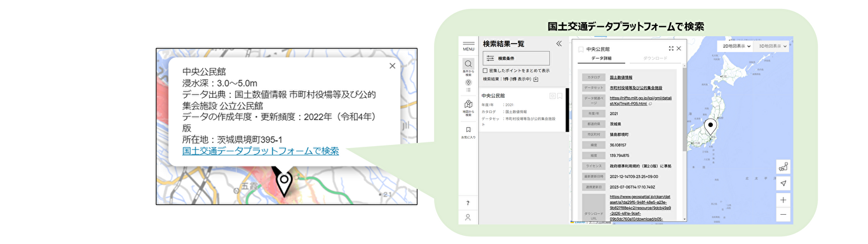Switch to the ダウンロード tab

tap(655, 58)
